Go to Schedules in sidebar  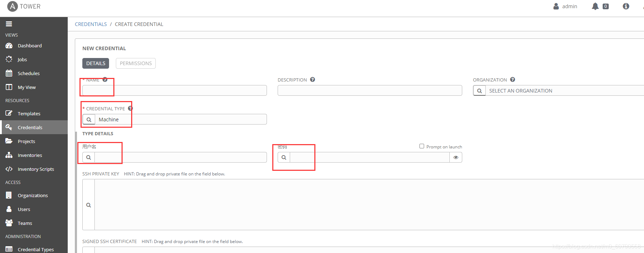coord(29,73)
